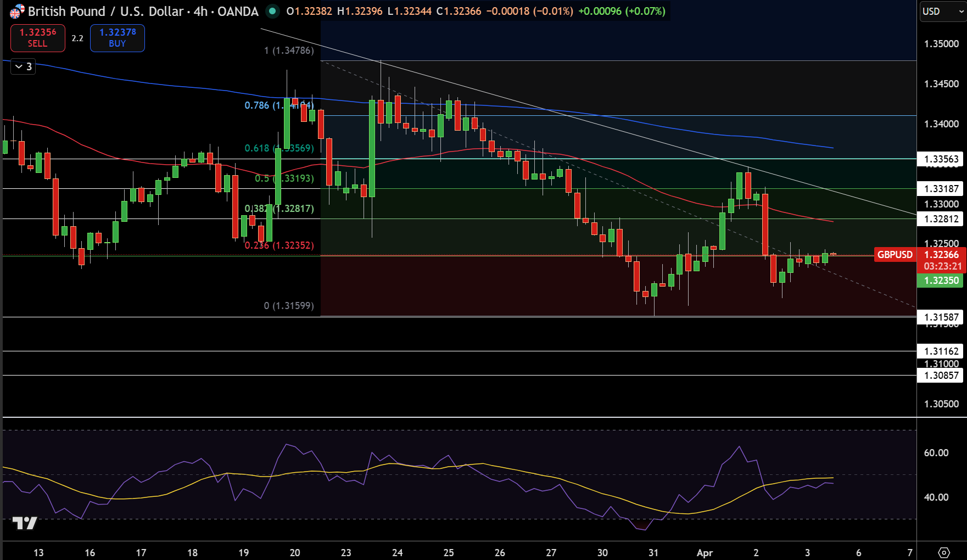
Task: Click the countdown timer 03:23:21
Action: point(942,266)
